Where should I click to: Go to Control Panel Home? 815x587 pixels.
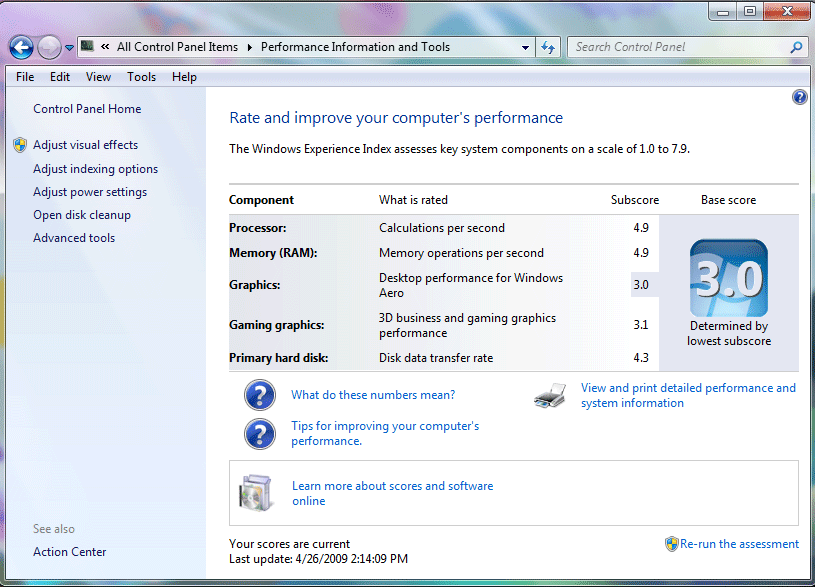click(x=87, y=109)
